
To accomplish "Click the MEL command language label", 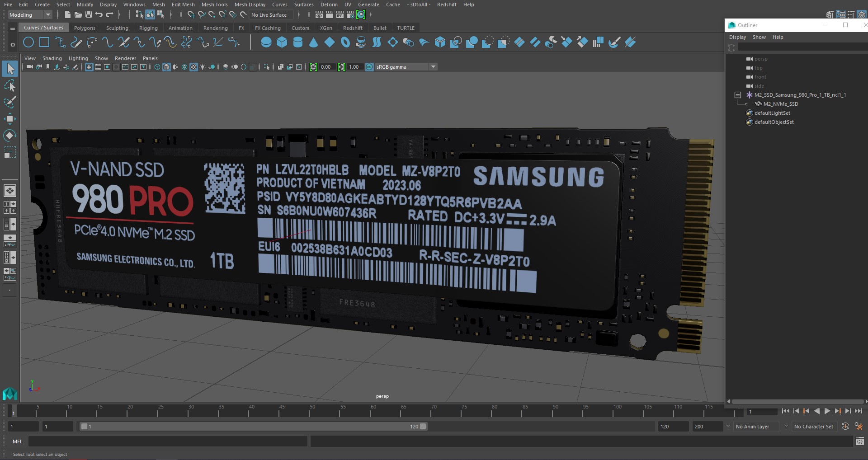I will (18, 441).
